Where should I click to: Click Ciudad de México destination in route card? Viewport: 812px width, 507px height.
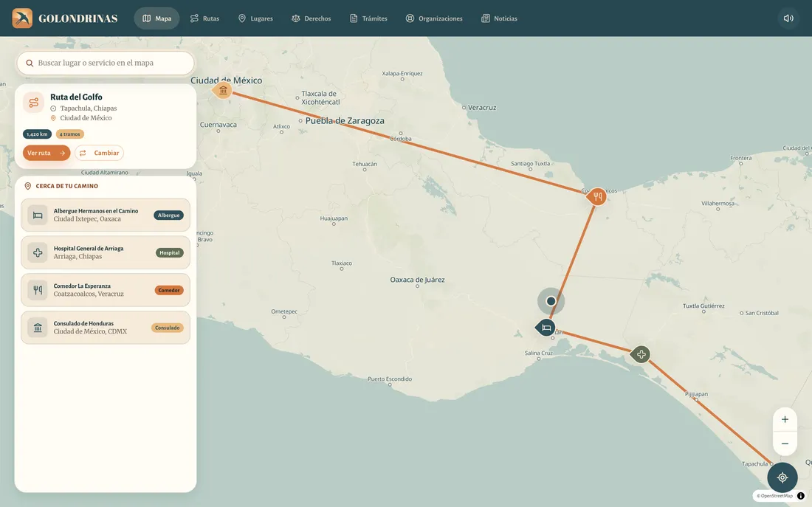tap(86, 118)
